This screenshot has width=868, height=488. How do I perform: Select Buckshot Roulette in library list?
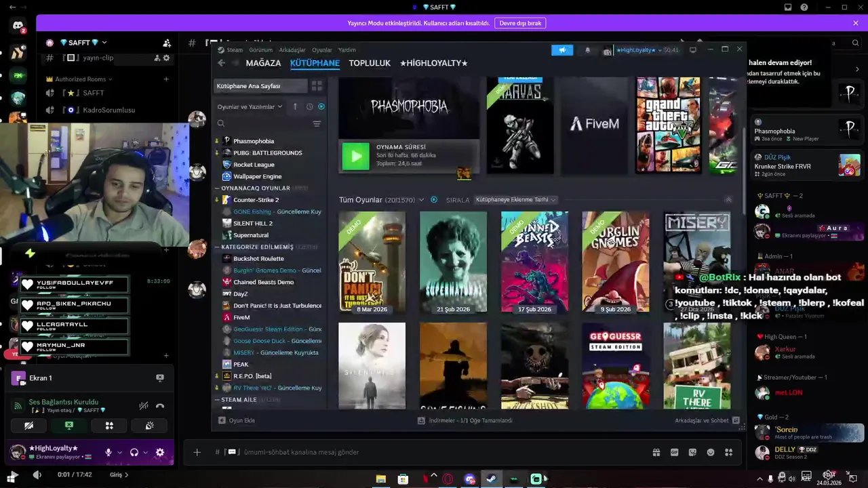[258, 258]
